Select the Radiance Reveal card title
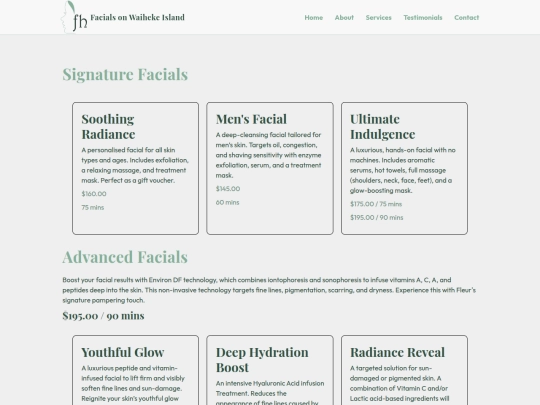 pyautogui.click(x=397, y=352)
